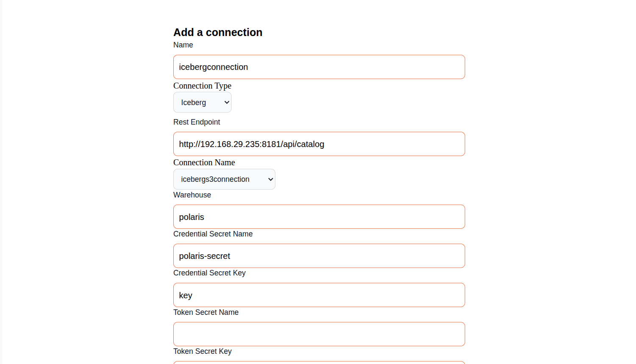Select the polaris-secret credential name field
This screenshot has width=636, height=364.
(x=319, y=256)
